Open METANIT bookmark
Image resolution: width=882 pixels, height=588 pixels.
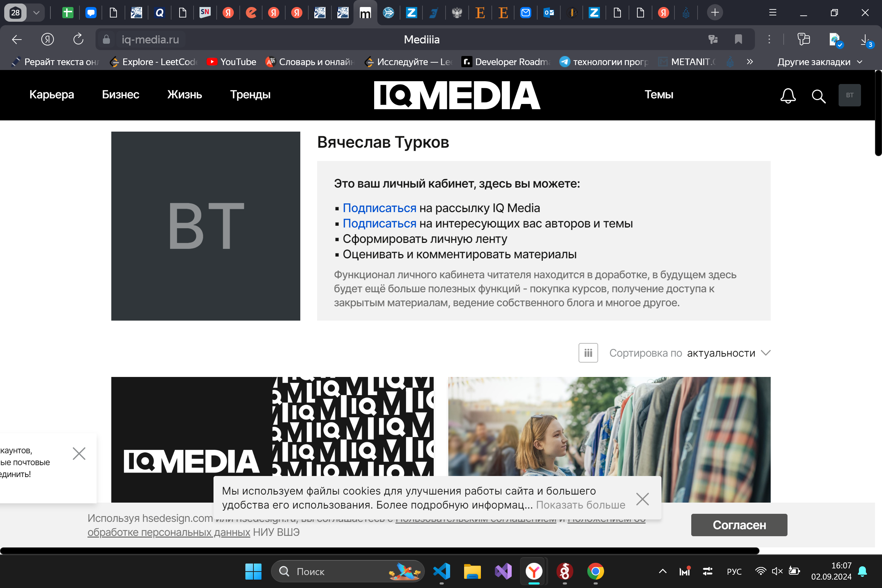687,62
